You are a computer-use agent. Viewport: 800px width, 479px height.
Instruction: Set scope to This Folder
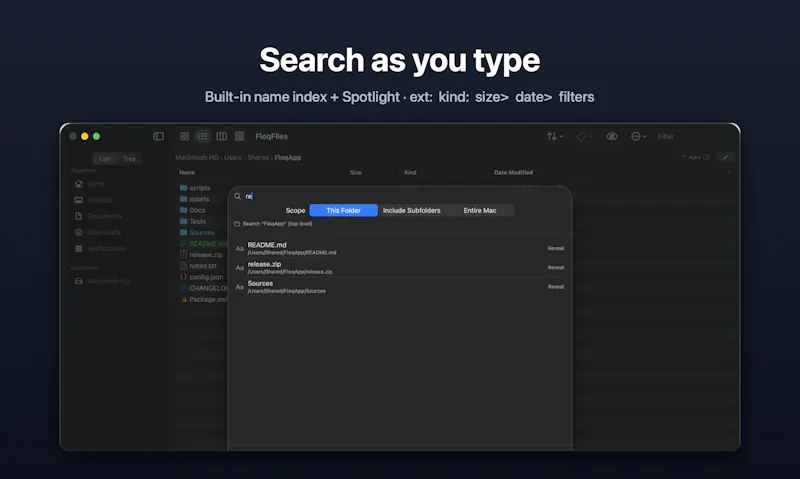point(343,210)
